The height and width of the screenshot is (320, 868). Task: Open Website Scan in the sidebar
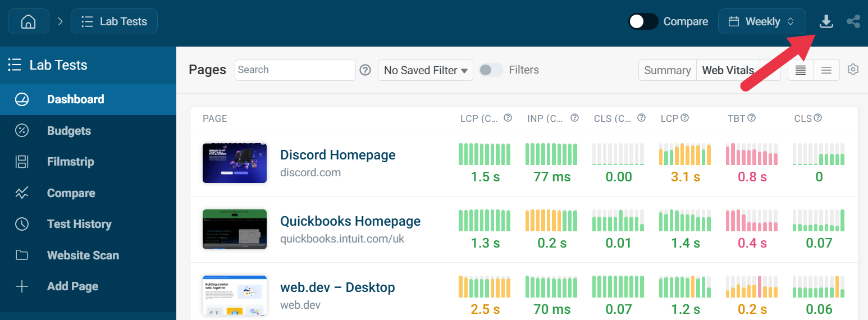coord(88,255)
